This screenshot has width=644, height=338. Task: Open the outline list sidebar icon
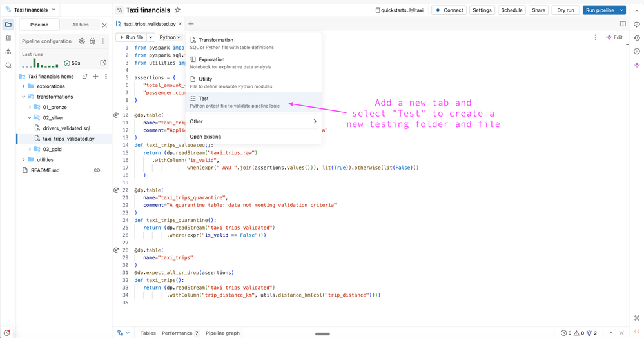click(8, 38)
